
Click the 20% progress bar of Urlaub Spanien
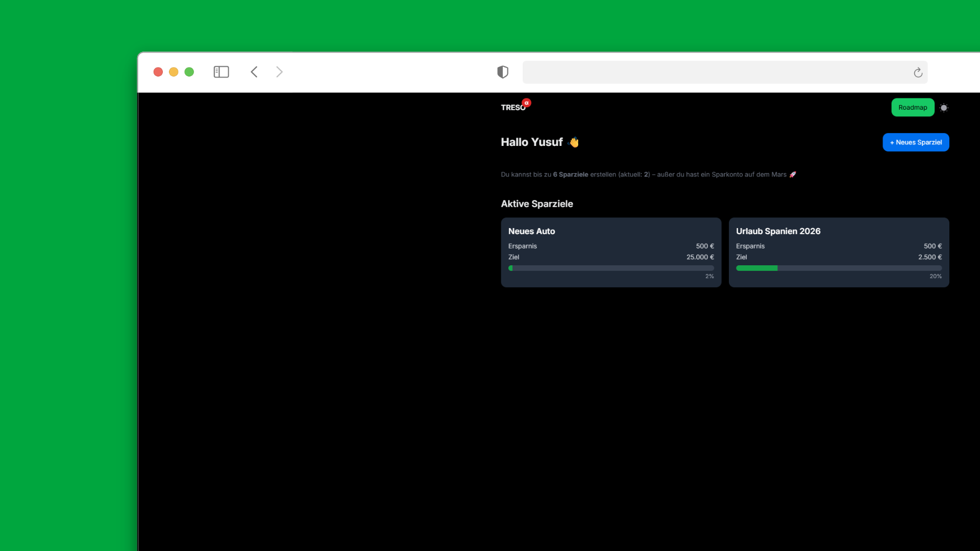pos(839,268)
